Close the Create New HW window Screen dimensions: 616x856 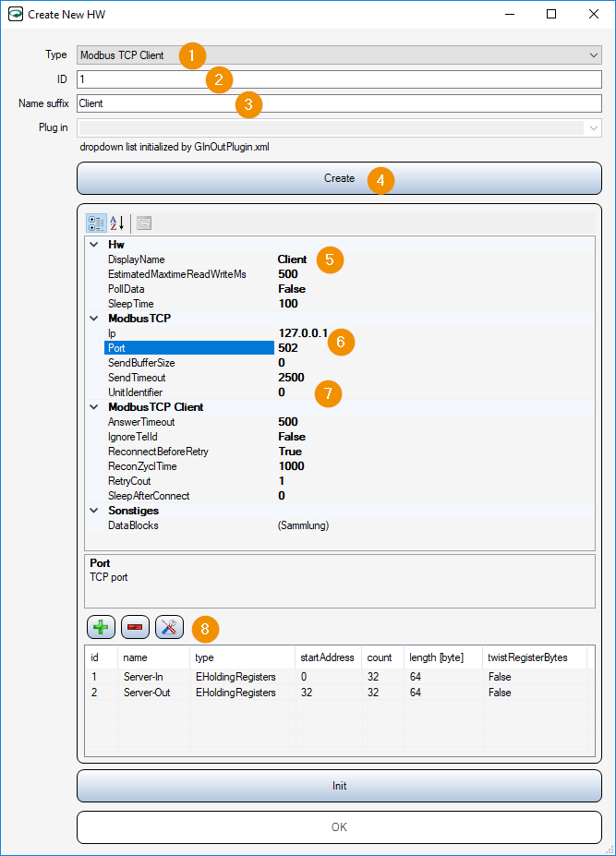[x=594, y=14]
